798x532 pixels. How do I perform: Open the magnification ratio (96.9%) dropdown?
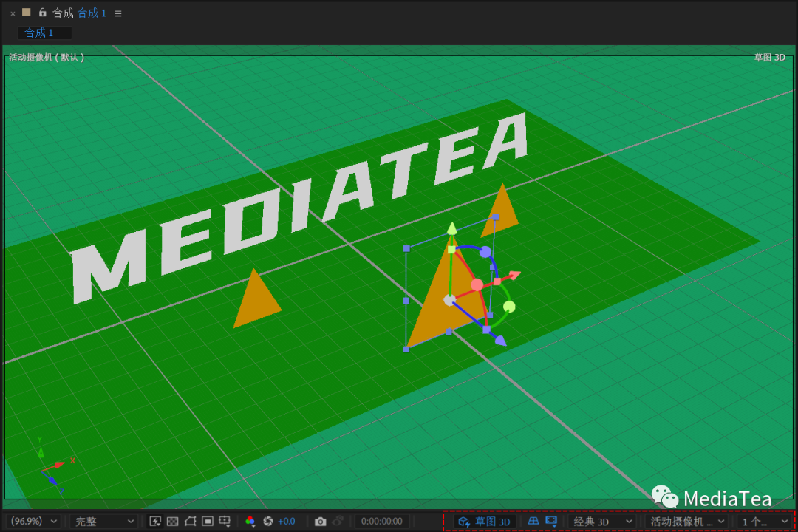pyautogui.click(x=33, y=522)
